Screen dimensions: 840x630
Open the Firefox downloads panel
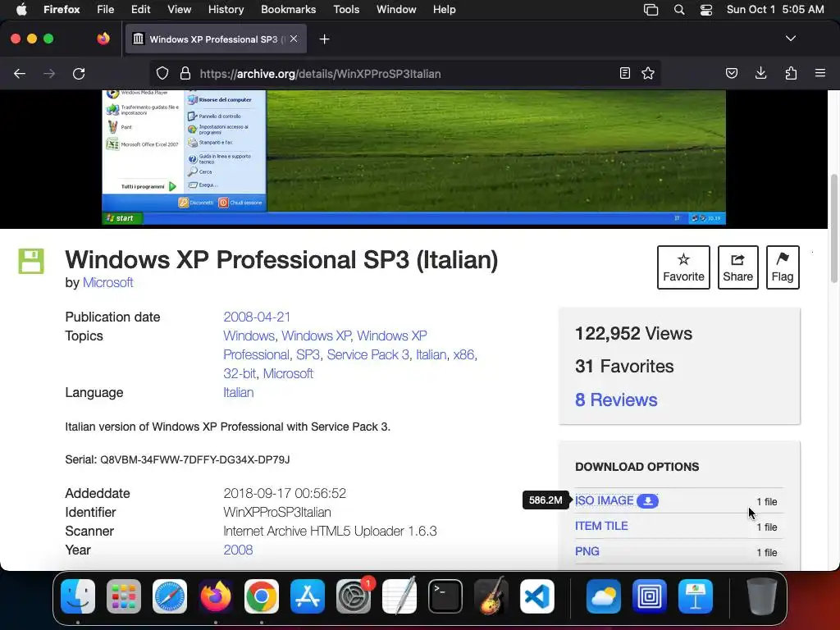click(760, 73)
